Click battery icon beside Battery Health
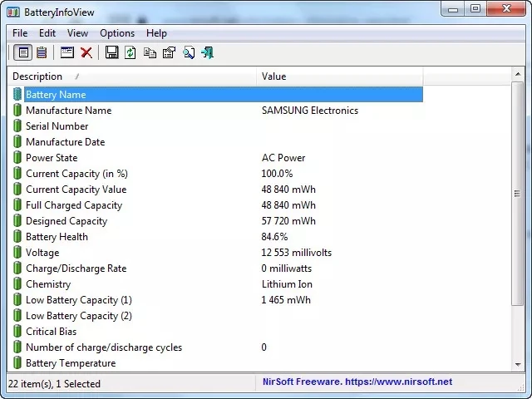532x399 pixels. pyautogui.click(x=17, y=236)
